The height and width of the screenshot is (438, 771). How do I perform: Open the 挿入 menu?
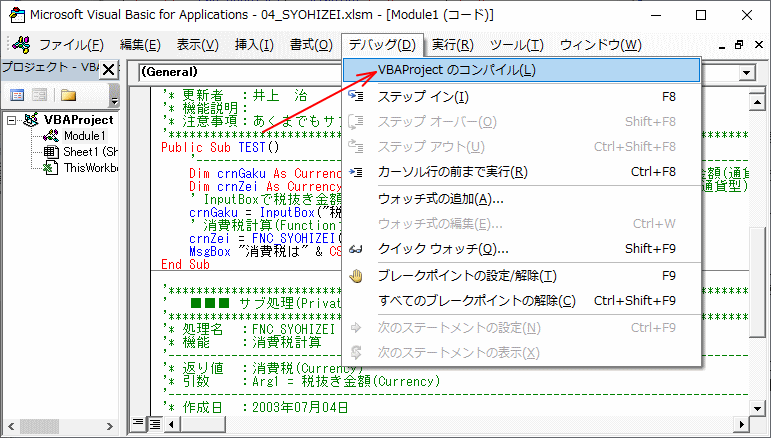tap(254, 45)
